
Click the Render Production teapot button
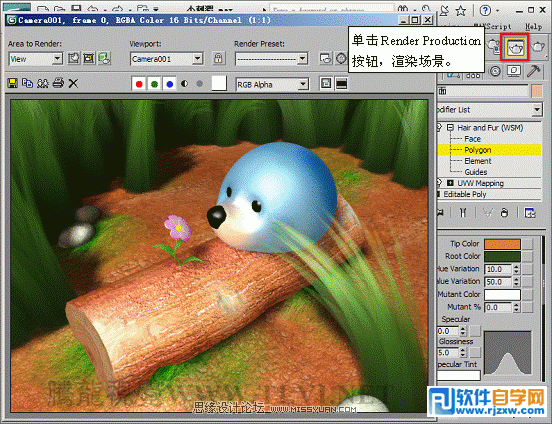[515, 47]
